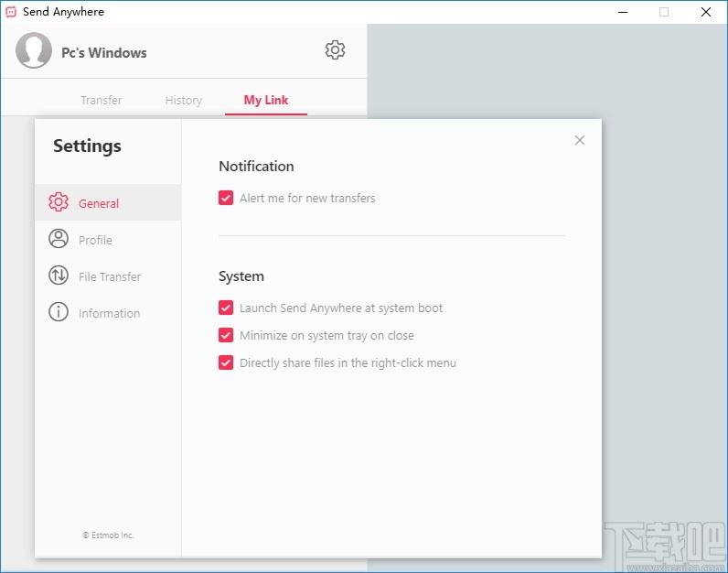Select General label in Settings sidebar
728x573 pixels.
99,203
